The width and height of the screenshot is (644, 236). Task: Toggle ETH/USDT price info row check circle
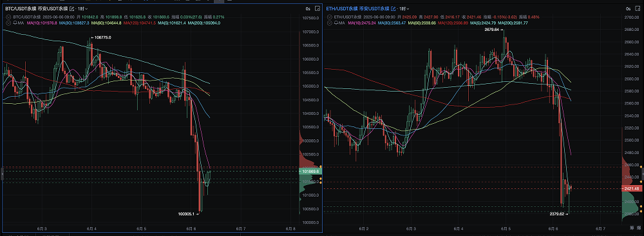coord(329,17)
